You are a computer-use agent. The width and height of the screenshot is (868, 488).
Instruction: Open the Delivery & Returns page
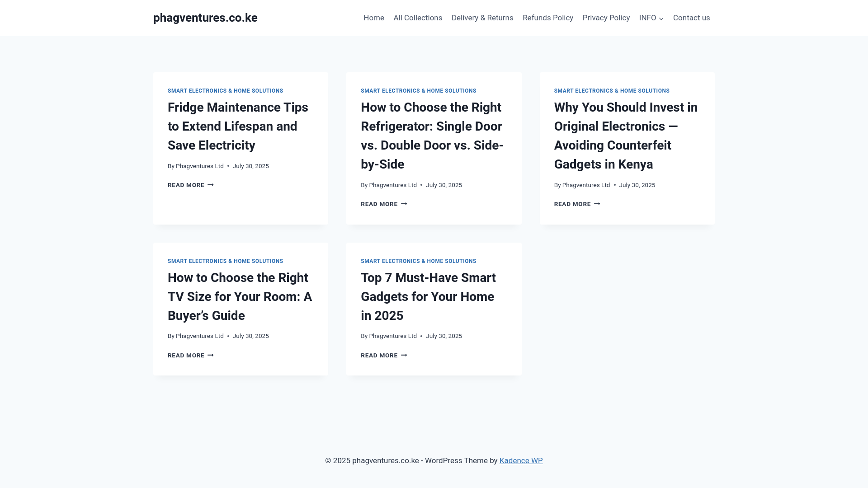(x=482, y=18)
